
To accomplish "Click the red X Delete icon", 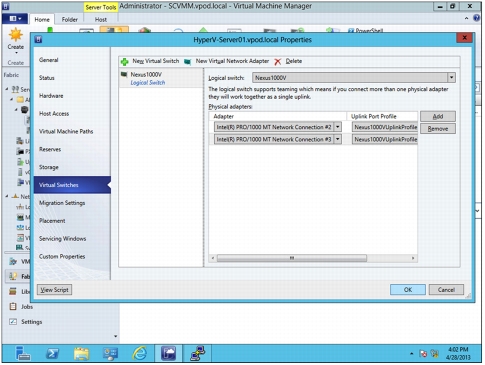I will point(278,62).
